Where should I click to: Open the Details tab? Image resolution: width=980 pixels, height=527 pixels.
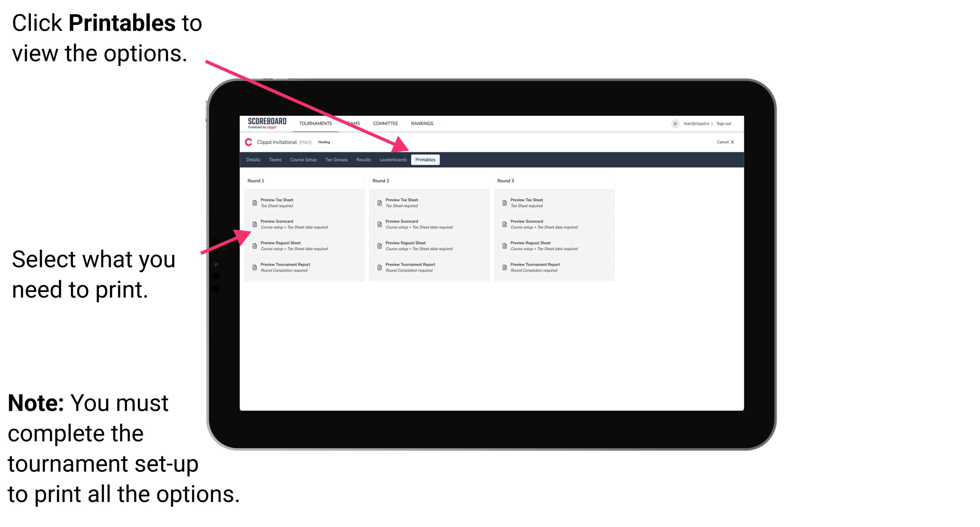point(254,160)
